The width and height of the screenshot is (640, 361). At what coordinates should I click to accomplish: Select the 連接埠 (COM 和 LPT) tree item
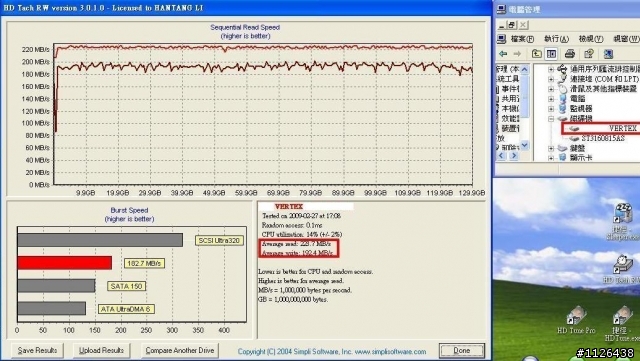pos(604,79)
